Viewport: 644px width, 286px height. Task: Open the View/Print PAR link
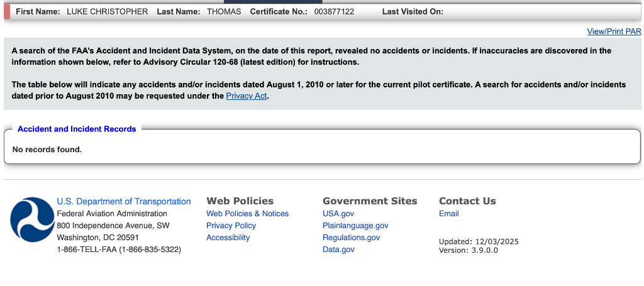pos(614,31)
